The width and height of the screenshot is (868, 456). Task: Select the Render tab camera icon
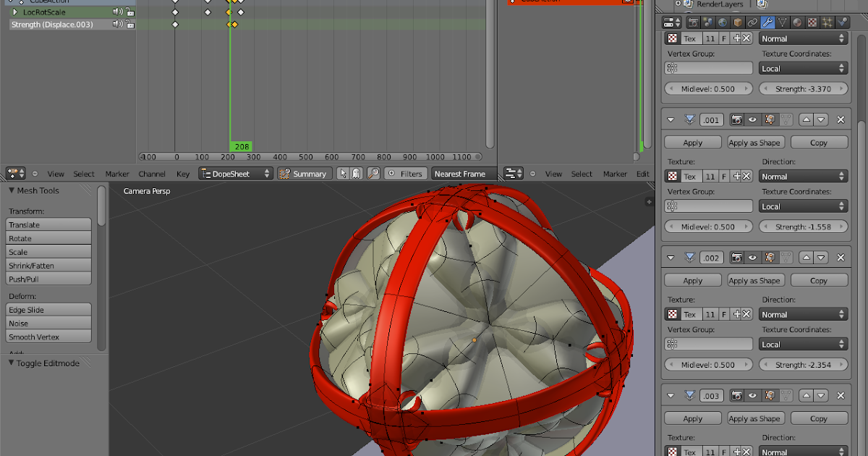pyautogui.click(x=692, y=22)
